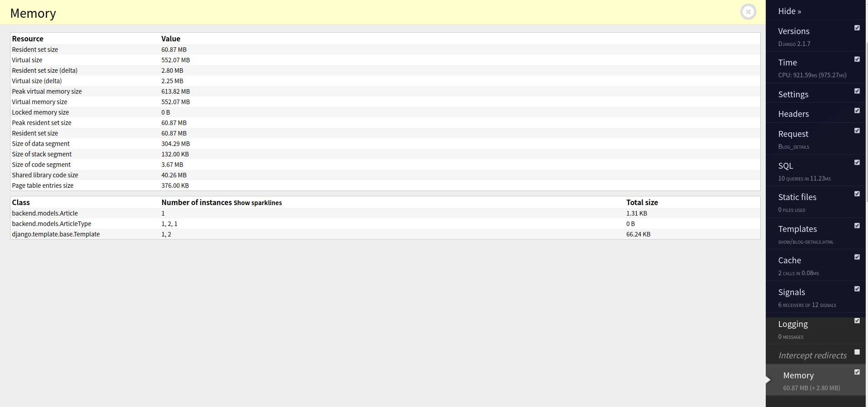Uncheck the SQL panel checkbox

tap(857, 162)
